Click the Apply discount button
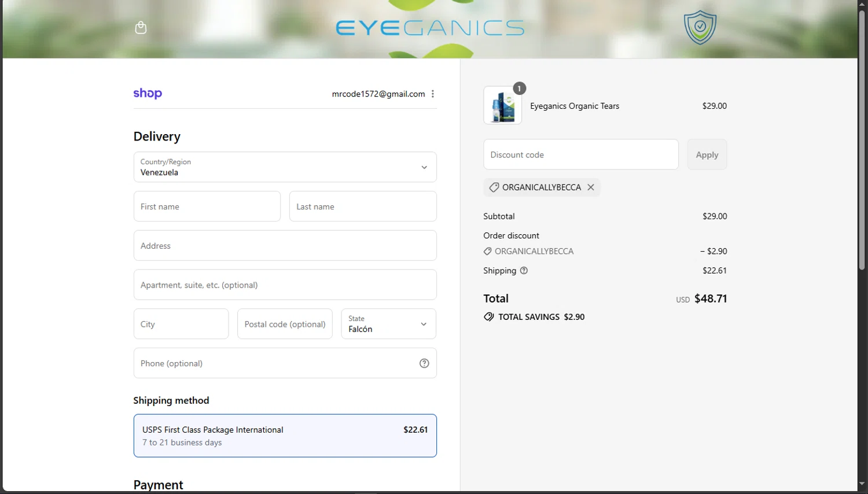 point(707,154)
